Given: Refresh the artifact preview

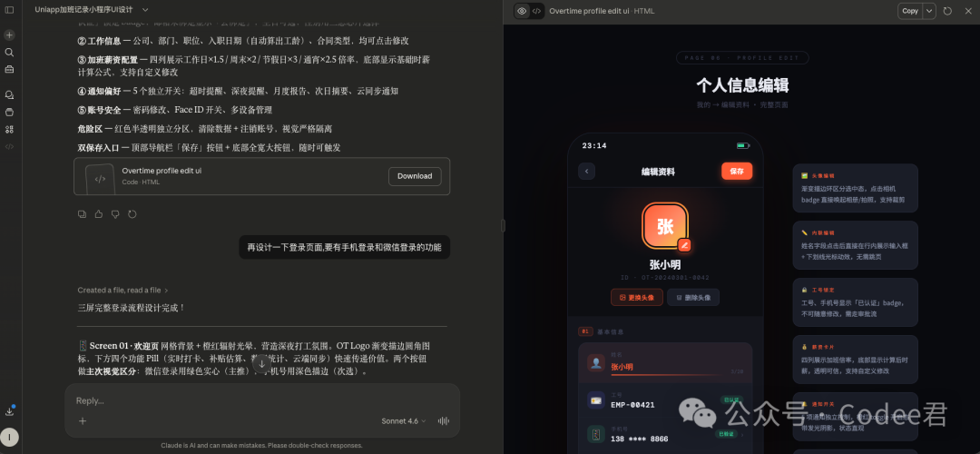Looking at the screenshot, I should pyautogui.click(x=947, y=11).
